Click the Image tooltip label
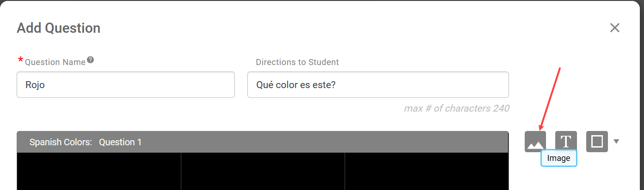 coord(558,158)
